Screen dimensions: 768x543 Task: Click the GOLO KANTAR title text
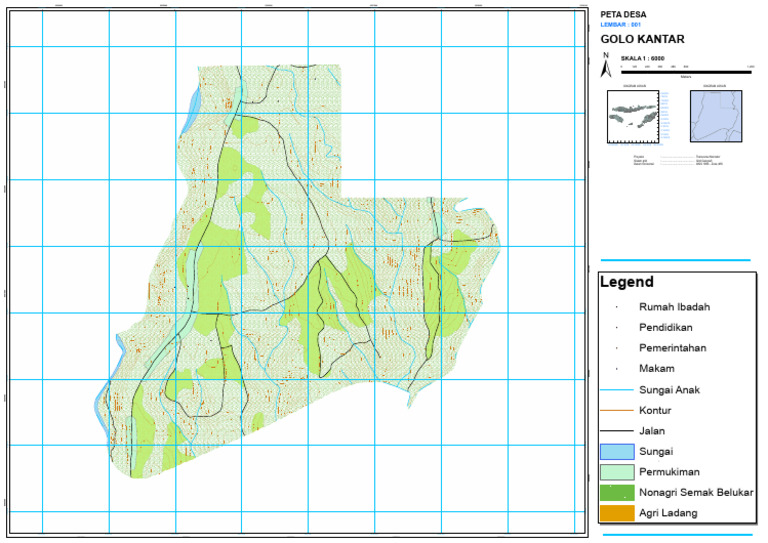tap(642, 39)
